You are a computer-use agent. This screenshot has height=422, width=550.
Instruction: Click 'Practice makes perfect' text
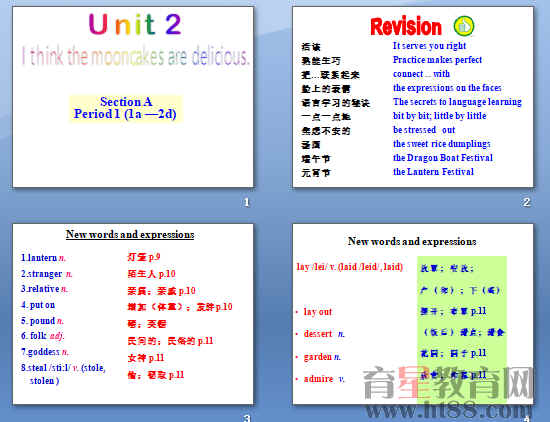(x=437, y=60)
